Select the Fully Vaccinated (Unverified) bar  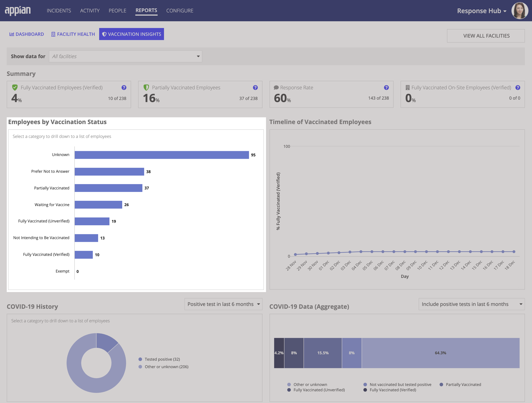click(92, 221)
